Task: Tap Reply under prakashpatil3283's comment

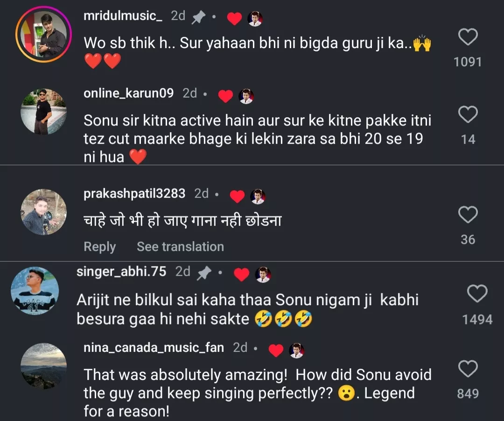Action: pyautogui.click(x=99, y=246)
